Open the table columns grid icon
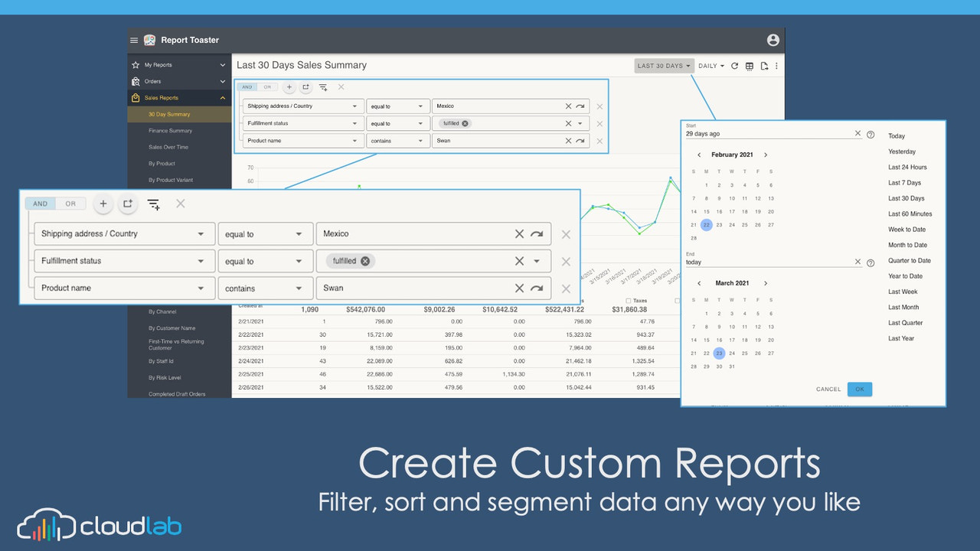 tap(748, 66)
